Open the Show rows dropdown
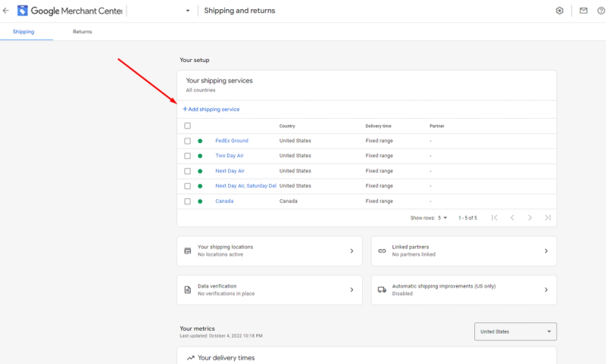 click(442, 218)
